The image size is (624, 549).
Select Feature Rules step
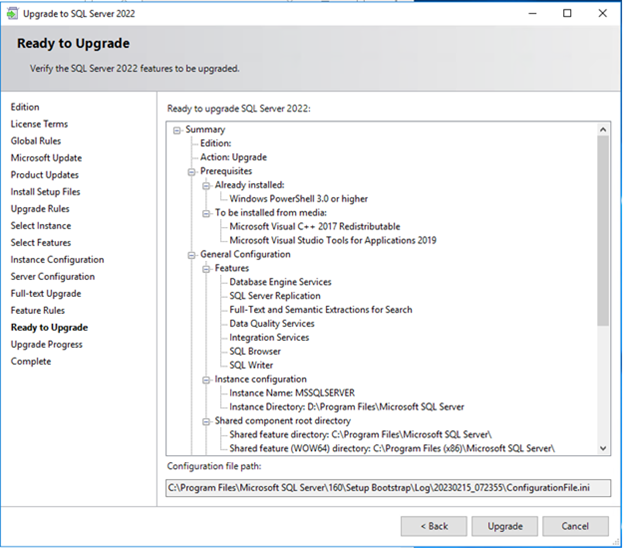pyautogui.click(x=38, y=310)
